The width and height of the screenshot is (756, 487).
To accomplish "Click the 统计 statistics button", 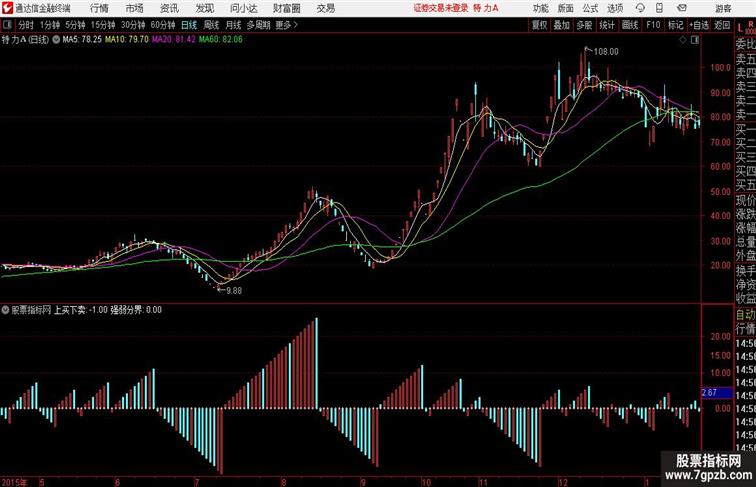I will (607, 25).
